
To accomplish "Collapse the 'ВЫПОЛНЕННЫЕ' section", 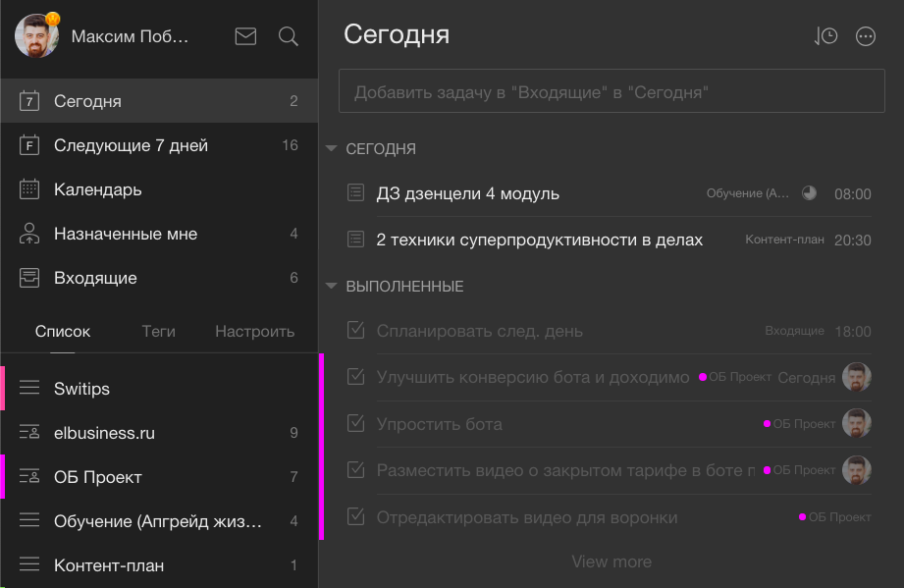I will click(331, 286).
